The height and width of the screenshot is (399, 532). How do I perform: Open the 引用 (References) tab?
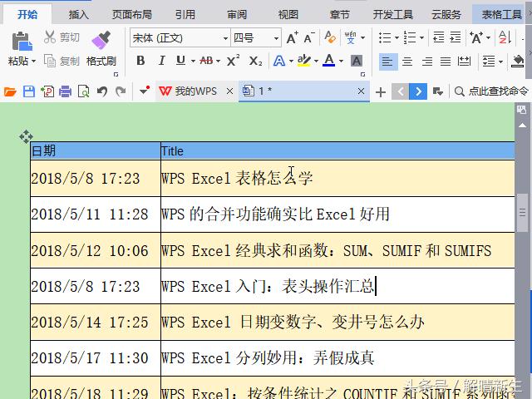pyautogui.click(x=185, y=15)
